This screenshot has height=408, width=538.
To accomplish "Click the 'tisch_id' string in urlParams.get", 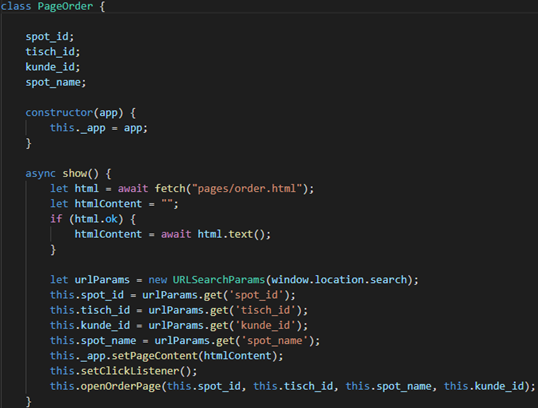I will [265, 310].
